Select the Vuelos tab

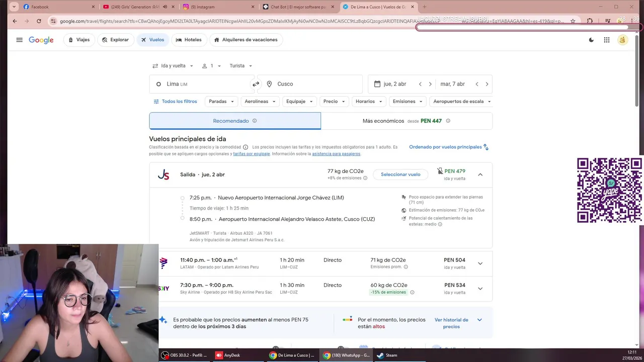pos(152,40)
